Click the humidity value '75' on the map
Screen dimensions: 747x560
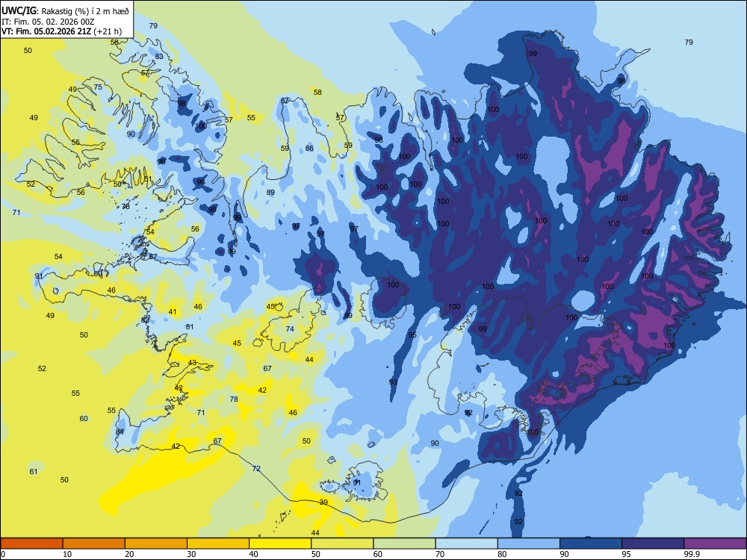[98, 87]
